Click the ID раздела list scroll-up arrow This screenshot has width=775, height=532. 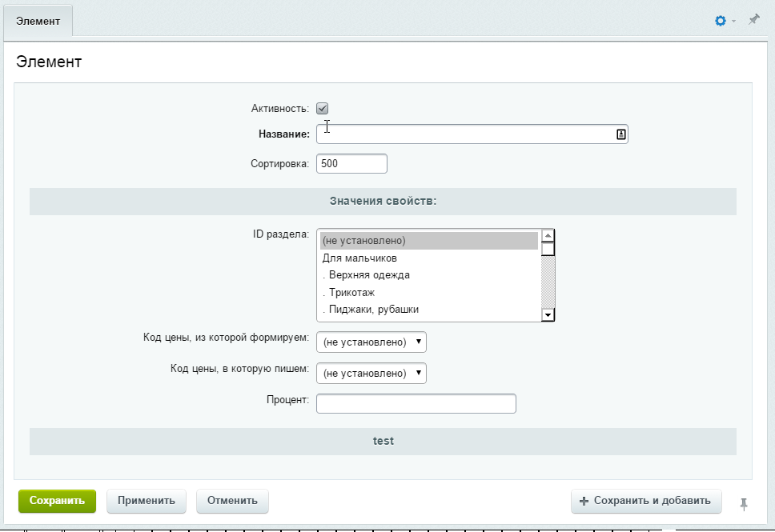(x=548, y=236)
